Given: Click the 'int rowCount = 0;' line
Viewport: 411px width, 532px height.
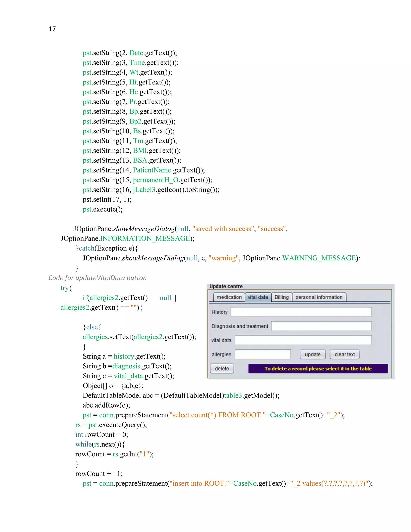Looking at the screenshot, I should point(102,434).
